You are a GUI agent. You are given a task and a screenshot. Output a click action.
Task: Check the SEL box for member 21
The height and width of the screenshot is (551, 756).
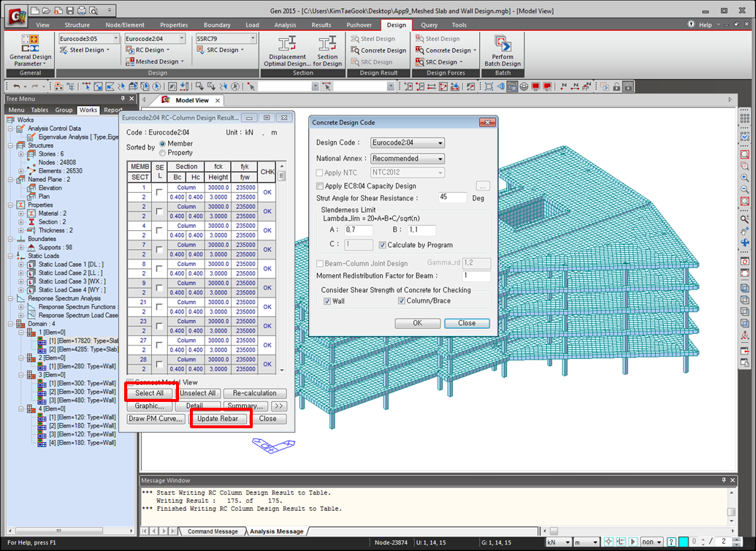159,307
